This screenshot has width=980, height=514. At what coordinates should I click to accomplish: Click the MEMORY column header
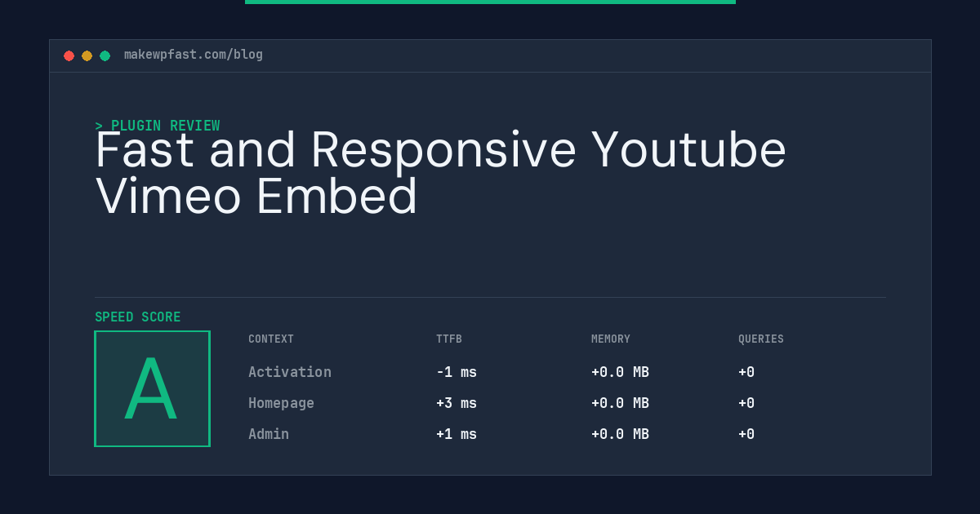[611, 339]
